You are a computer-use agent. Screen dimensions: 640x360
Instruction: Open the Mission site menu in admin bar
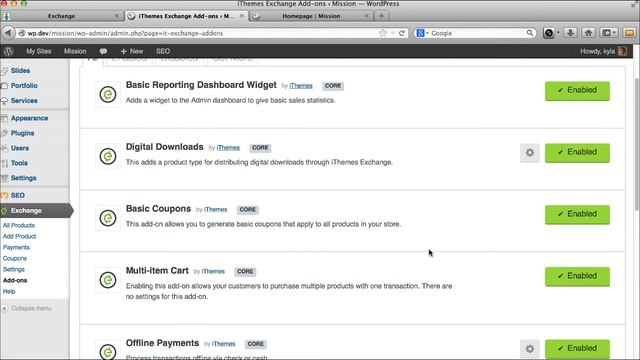pyautogui.click(x=75, y=51)
